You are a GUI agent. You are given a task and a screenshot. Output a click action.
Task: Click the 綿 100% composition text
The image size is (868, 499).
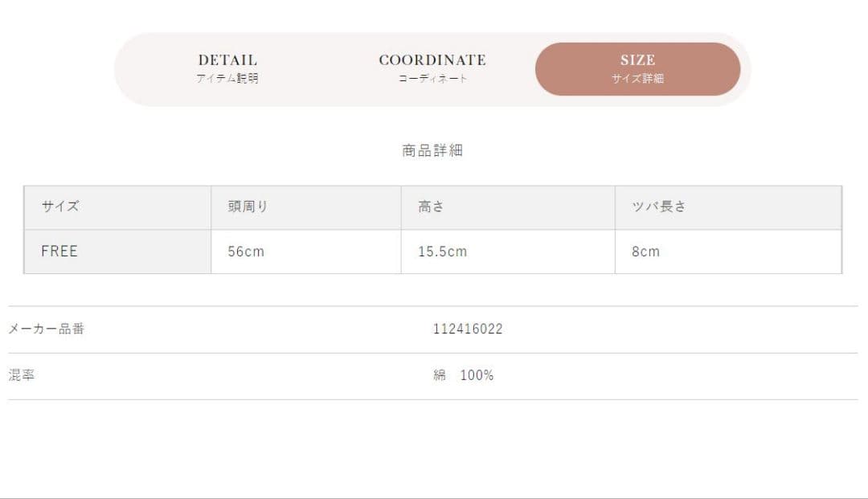click(x=464, y=375)
